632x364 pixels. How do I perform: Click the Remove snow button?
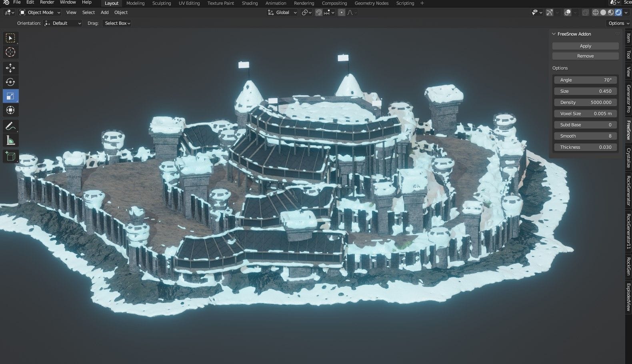(x=585, y=56)
